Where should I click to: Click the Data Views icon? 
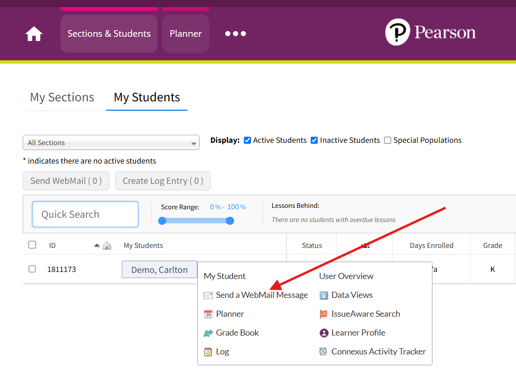click(324, 295)
